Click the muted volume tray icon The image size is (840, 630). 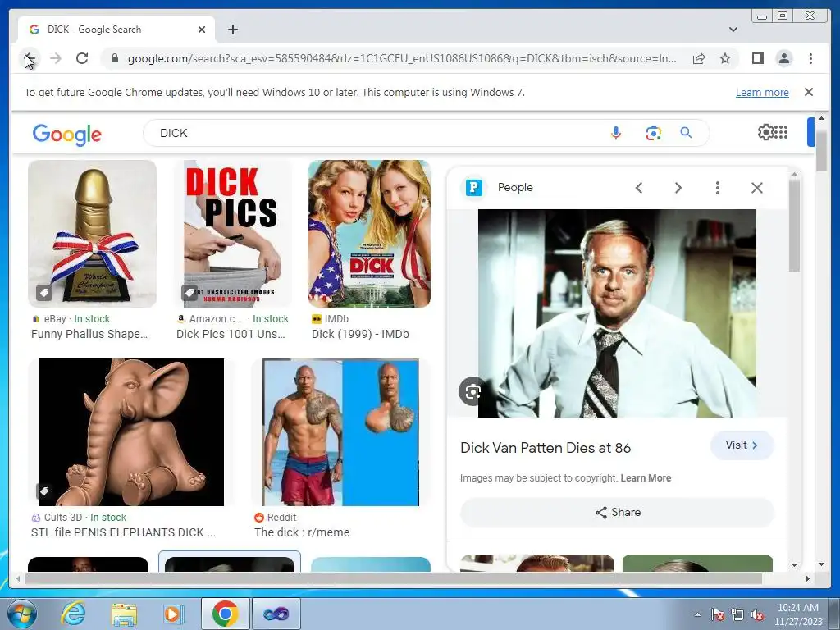pyautogui.click(x=757, y=614)
